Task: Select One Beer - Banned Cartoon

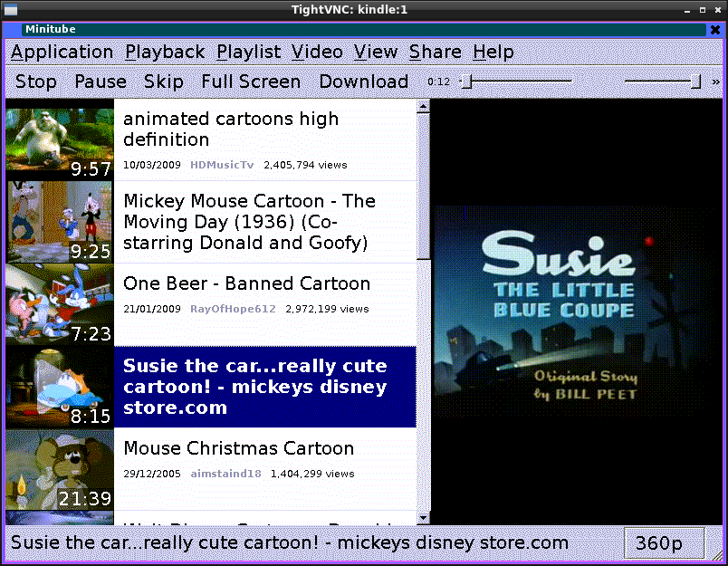Action: [x=246, y=284]
